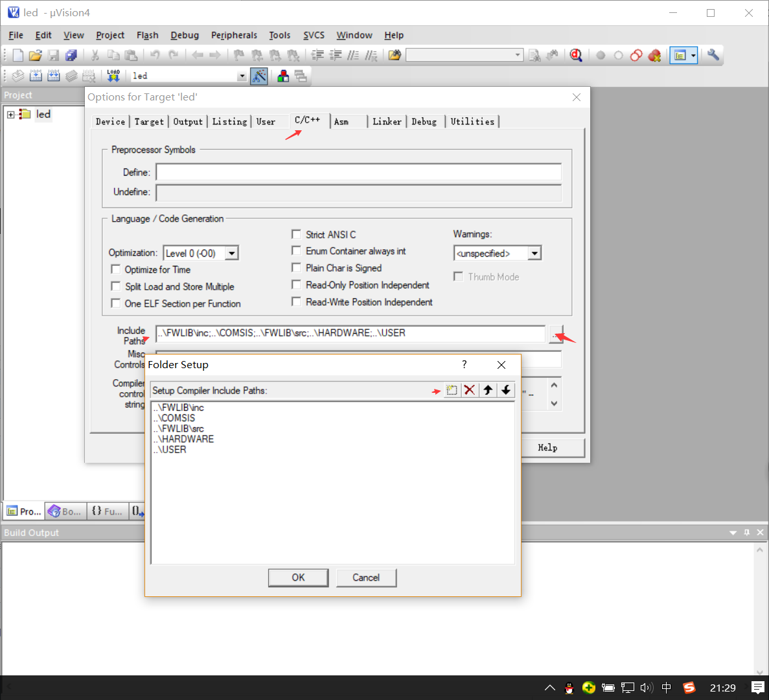The height and width of the screenshot is (700, 769).
Task: Click OK in Folder Setup dialog
Action: (x=298, y=578)
